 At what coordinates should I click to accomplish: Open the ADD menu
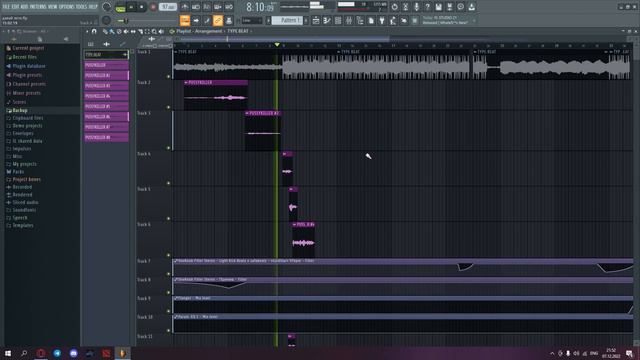[24, 7]
